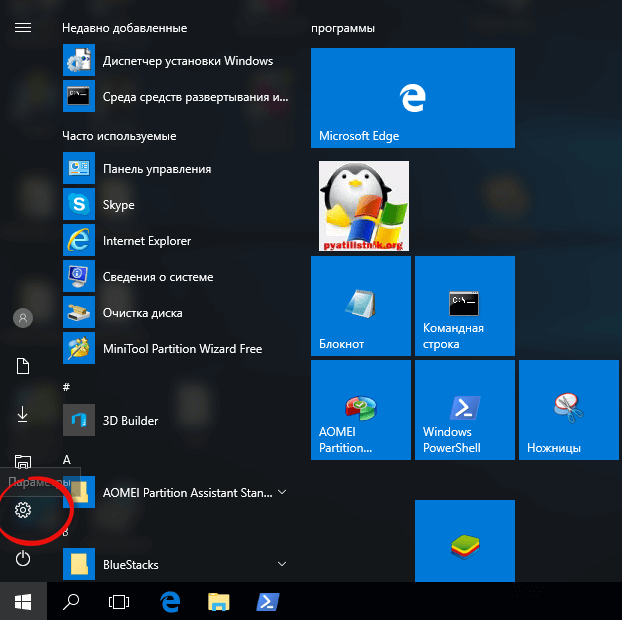Screen dimensions: 622x620
Task: Open Панель управления
Action: (176, 168)
